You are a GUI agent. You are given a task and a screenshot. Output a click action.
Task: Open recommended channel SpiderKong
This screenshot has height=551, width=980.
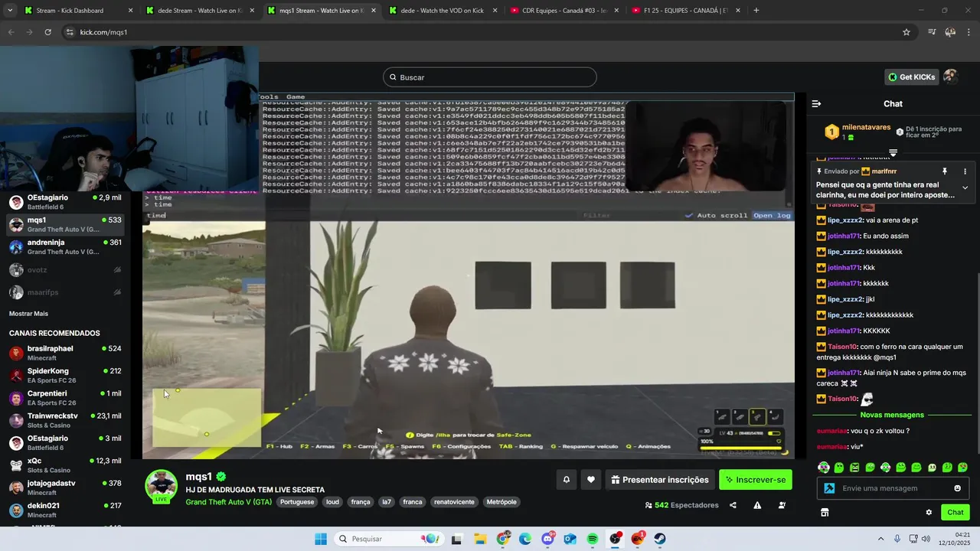point(65,375)
